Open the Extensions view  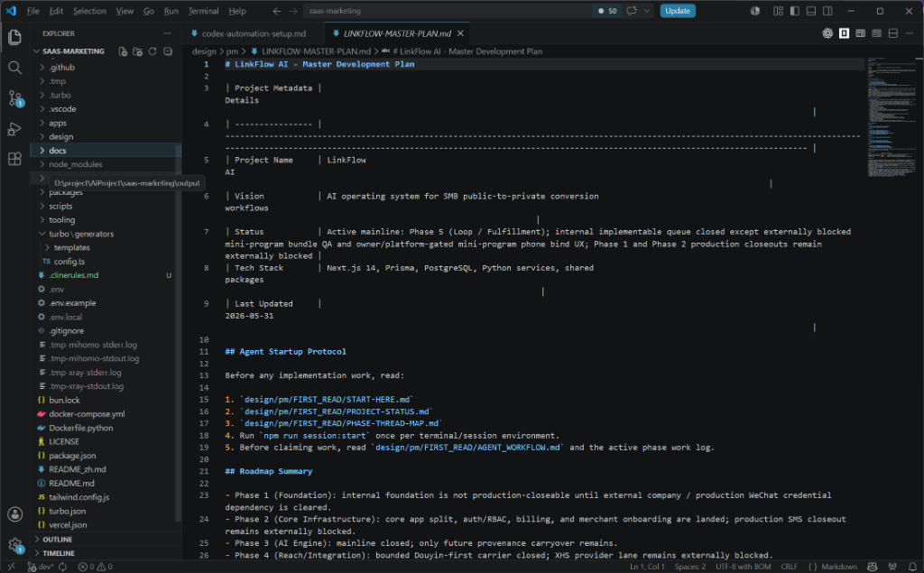point(14,159)
